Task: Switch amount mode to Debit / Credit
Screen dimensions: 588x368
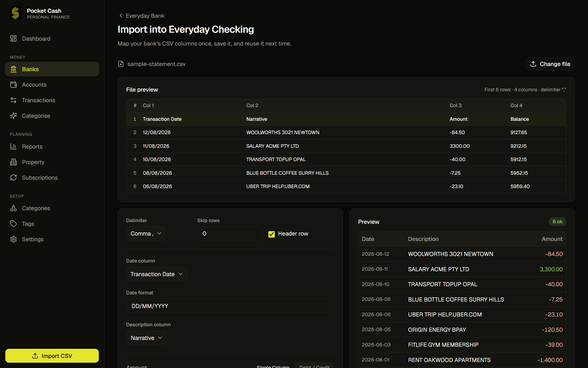Action: (314, 366)
